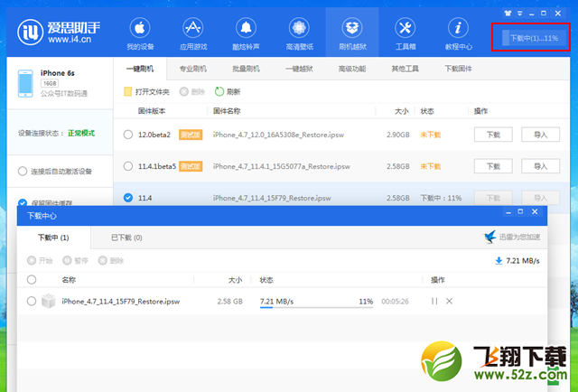The image size is (578, 392).
Task: Switch to 已下载 (0) tab in download center
Action: click(126, 238)
